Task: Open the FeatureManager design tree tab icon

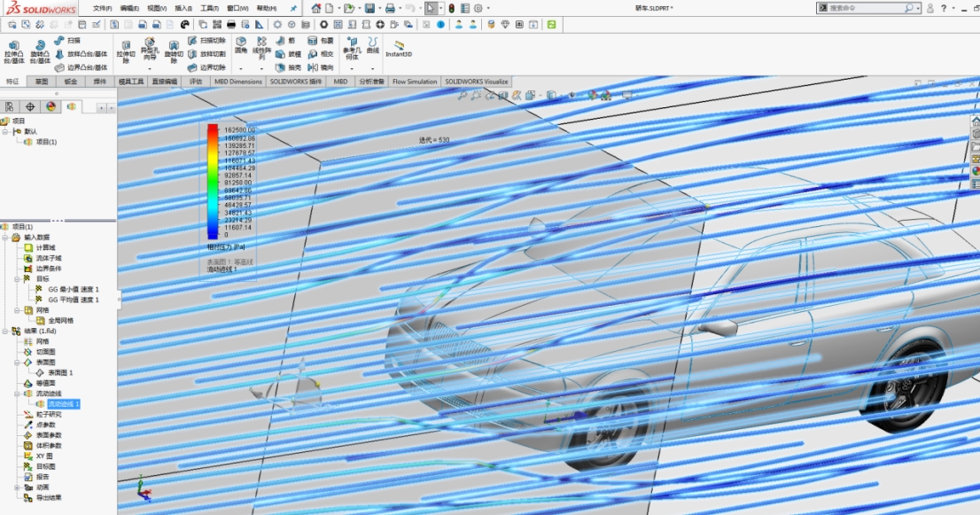Action: coord(10,107)
